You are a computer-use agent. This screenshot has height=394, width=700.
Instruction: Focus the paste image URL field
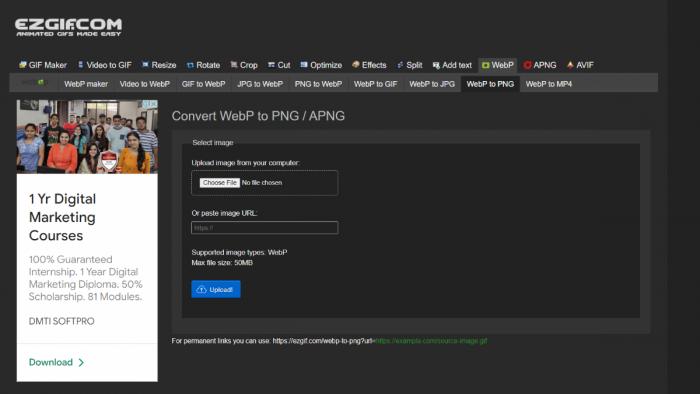[x=265, y=228]
